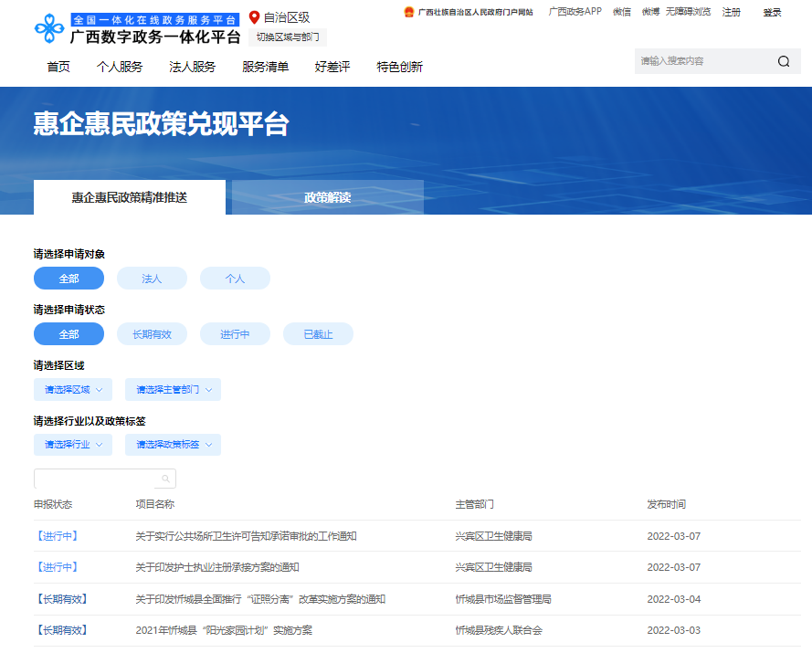The image size is (812, 653).
Task: Click the small search icon above the table
Action: [165, 479]
